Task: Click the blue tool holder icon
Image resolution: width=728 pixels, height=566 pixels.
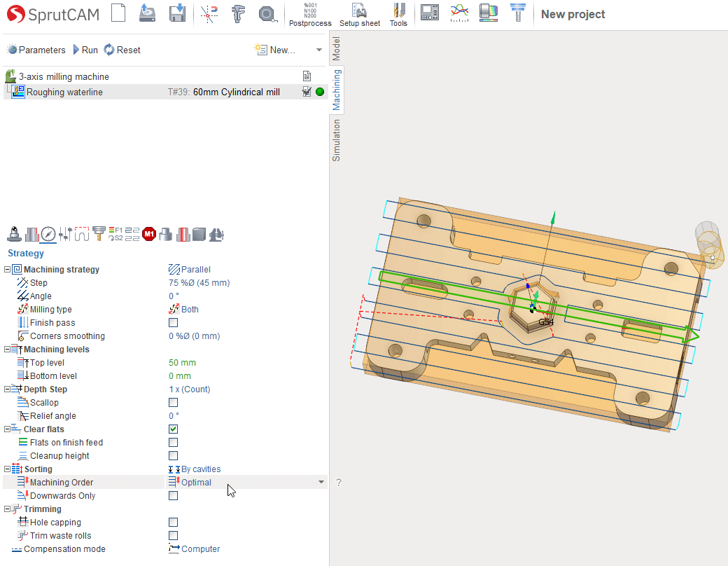Action: [518, 13]
